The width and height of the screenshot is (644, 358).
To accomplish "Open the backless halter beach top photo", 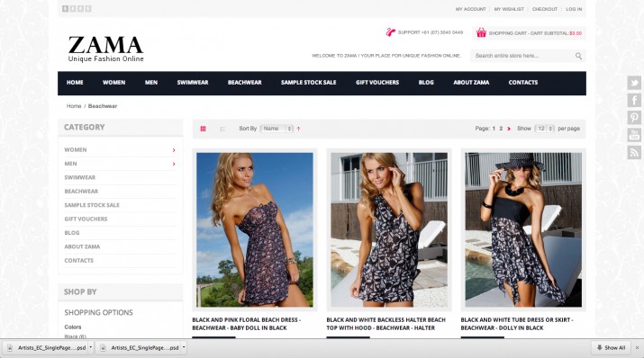I will tap(389, 230).
